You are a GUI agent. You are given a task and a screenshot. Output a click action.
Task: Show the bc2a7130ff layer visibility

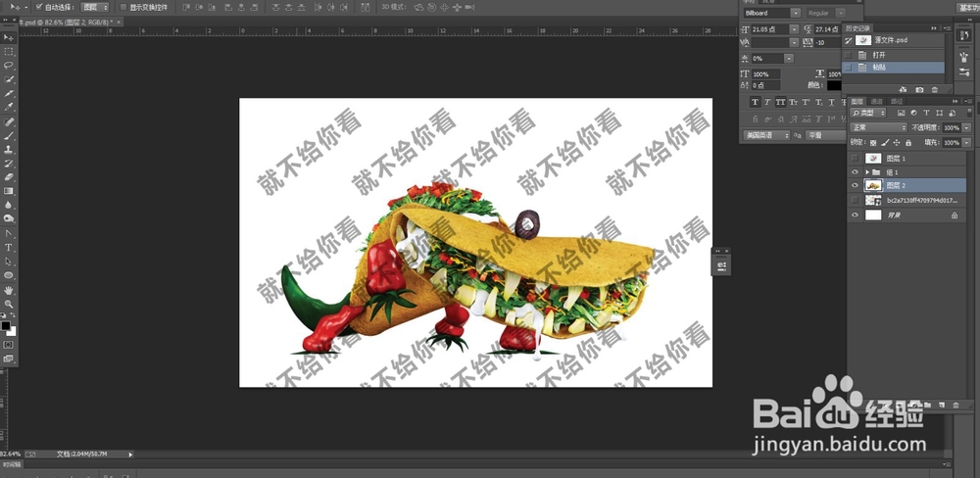point(855,200)
